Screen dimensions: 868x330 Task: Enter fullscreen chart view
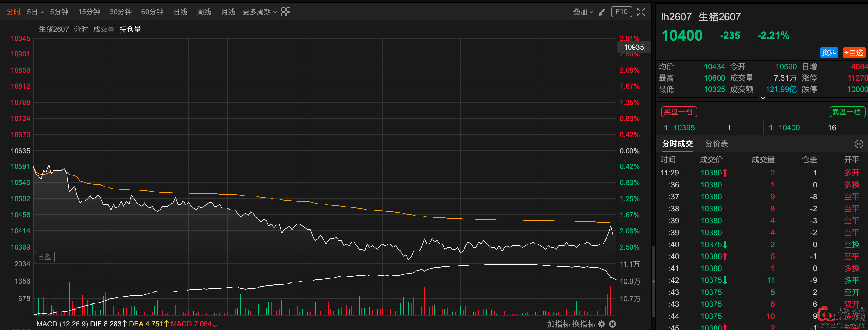[x=641, y=12]
